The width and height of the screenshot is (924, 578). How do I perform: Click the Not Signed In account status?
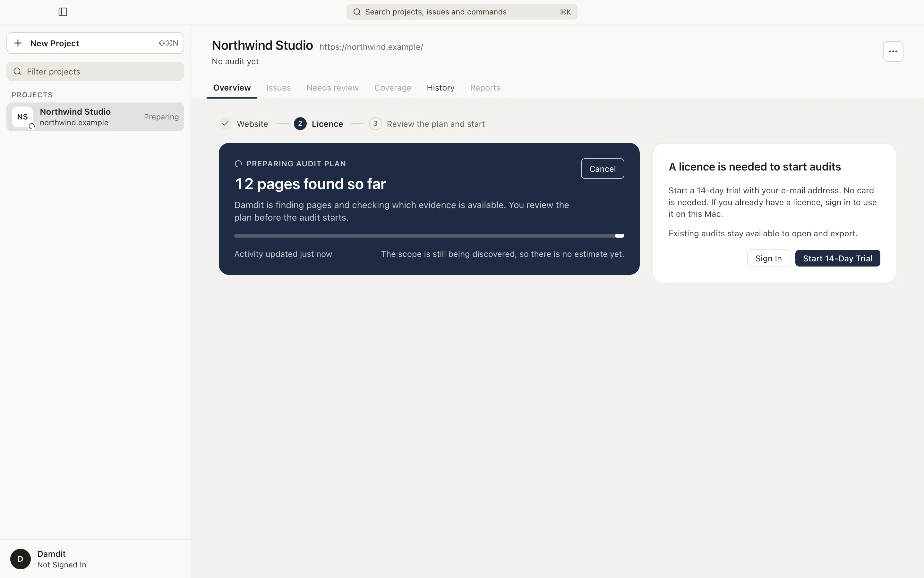(x=62, y=565)
